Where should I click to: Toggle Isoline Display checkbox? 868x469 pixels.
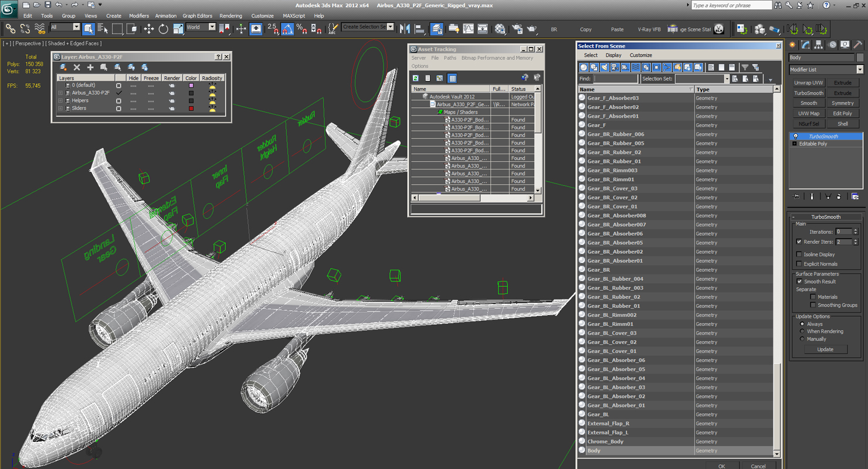click(799, 254)
